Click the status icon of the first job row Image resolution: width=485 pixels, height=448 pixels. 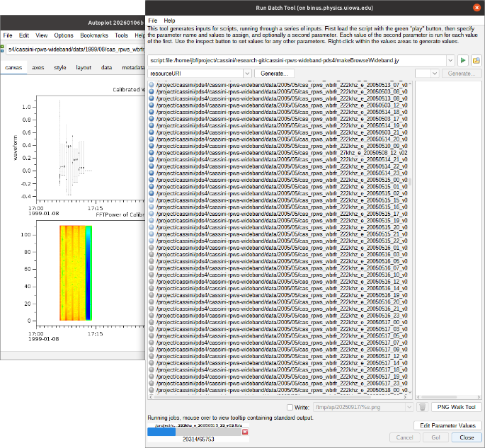point(152,85)
